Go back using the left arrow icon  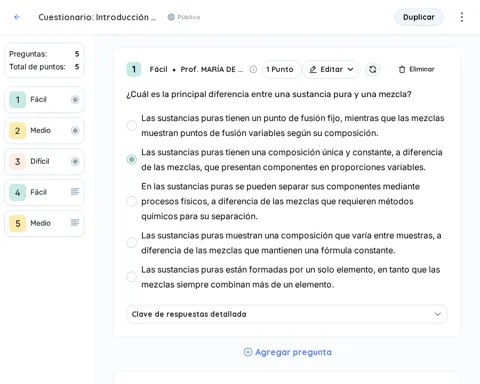pyautogui.click(x=17, y=17)
